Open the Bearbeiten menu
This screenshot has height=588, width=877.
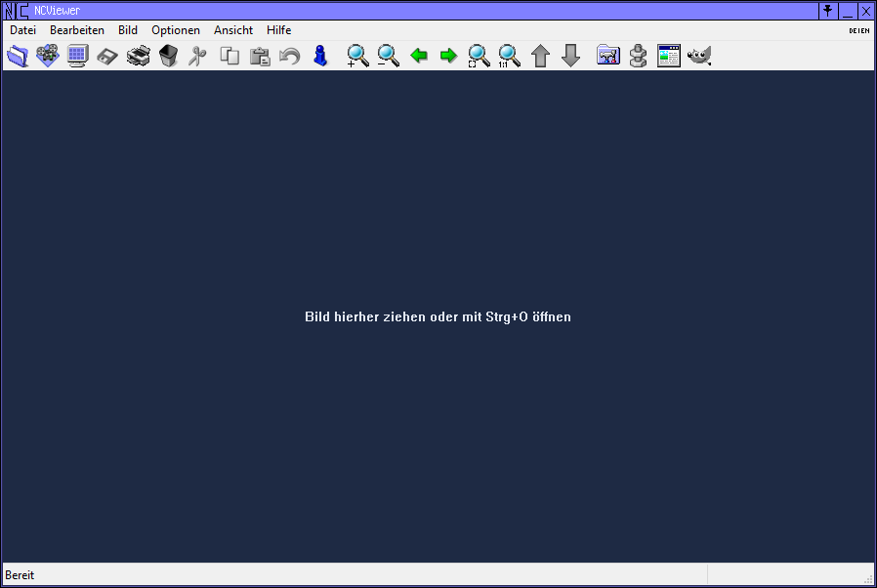[77, 30]
